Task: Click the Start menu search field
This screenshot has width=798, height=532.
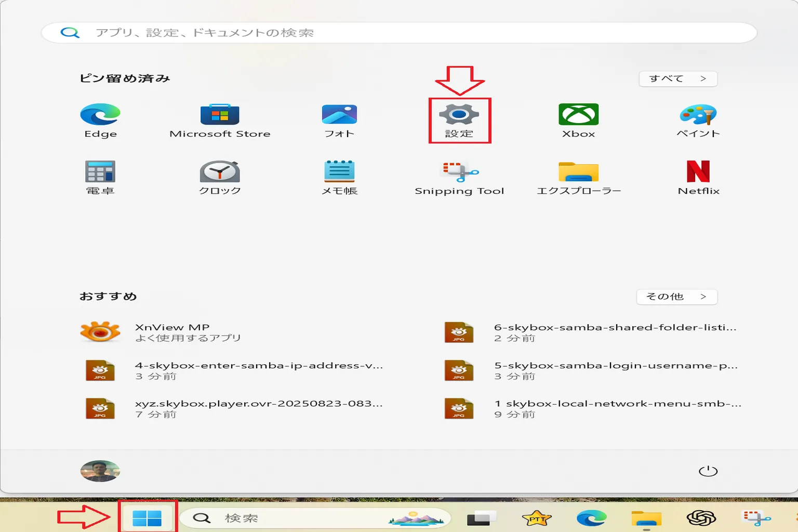Action: [x=399, y=33]
